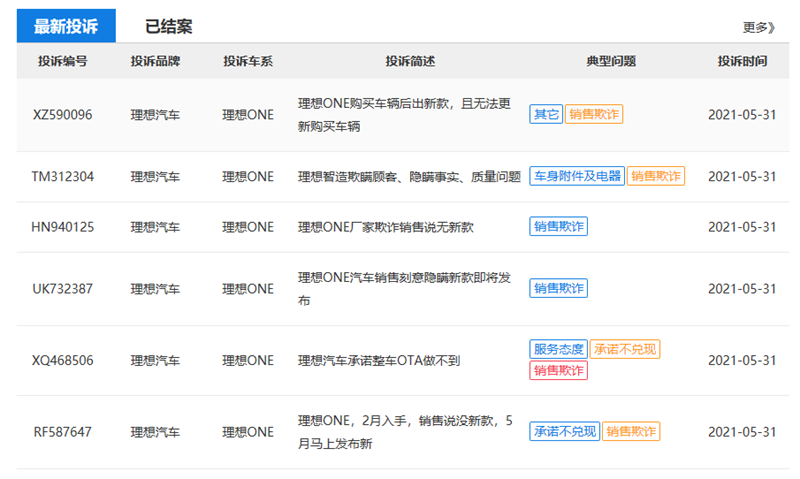Open the 已结案 tab

[169, 27]
